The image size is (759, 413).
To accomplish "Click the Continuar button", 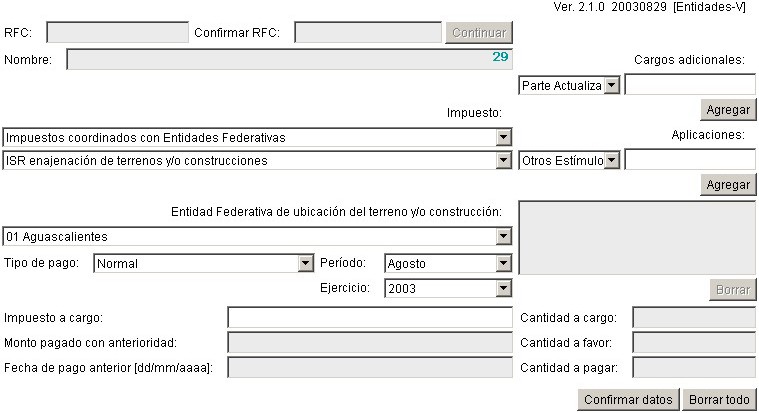I will (x=479, y=33).
